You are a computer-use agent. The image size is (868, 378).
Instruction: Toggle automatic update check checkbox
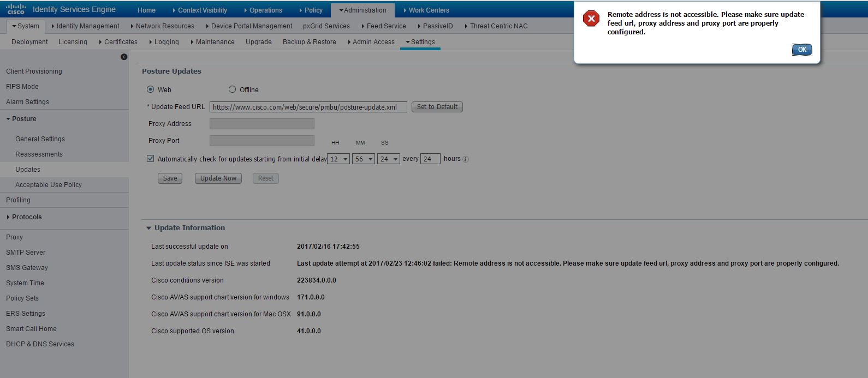150,159
